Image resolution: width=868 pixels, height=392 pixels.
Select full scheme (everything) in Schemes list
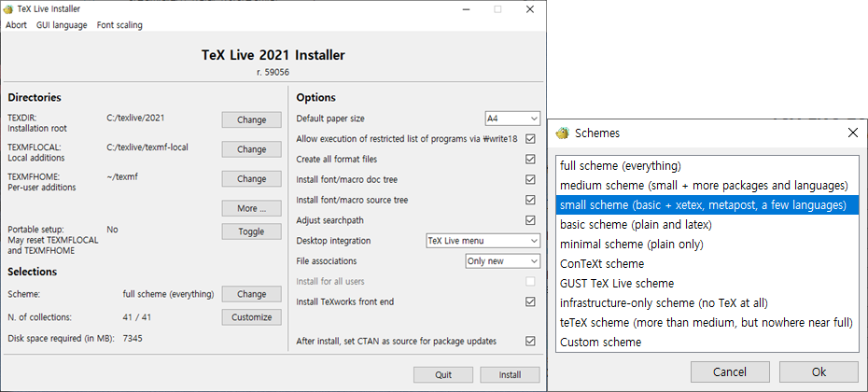click(x=707, y=165)
